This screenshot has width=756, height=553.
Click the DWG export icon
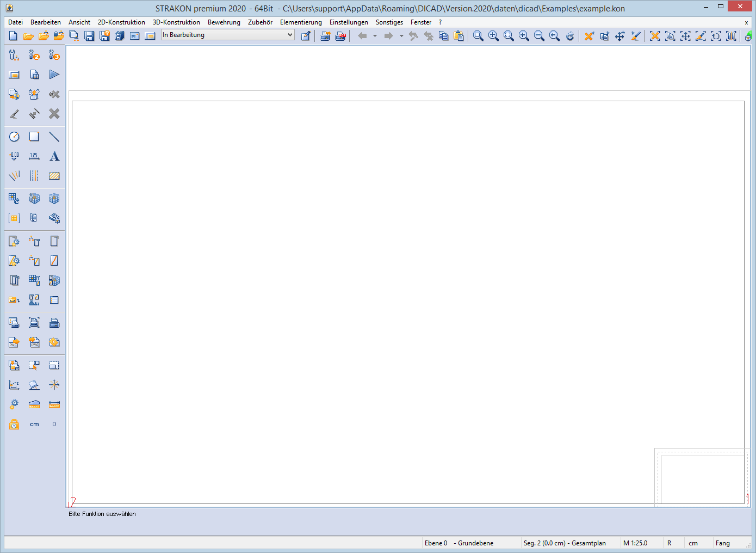pos(14,342)
